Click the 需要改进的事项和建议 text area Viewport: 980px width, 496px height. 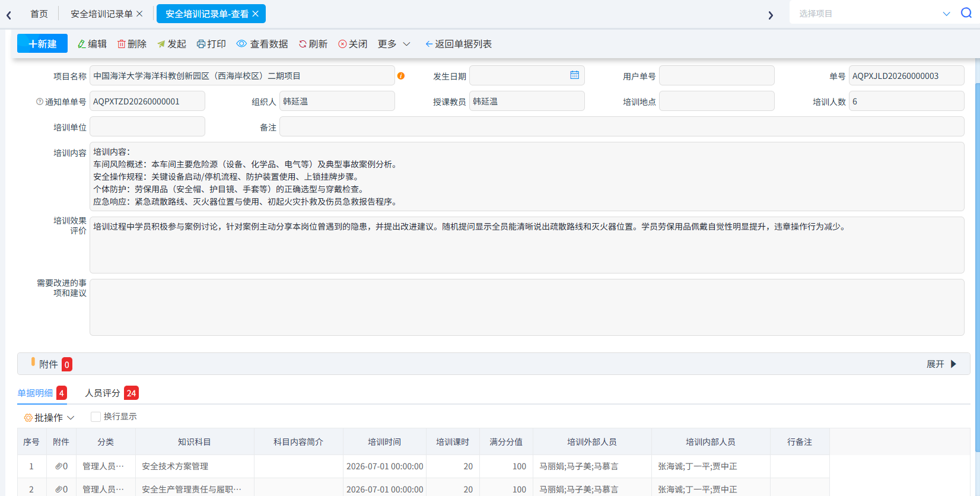[527, 307]
